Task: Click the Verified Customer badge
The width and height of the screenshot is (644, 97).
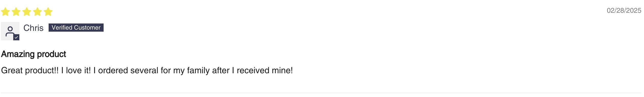Action: point(76,28)
